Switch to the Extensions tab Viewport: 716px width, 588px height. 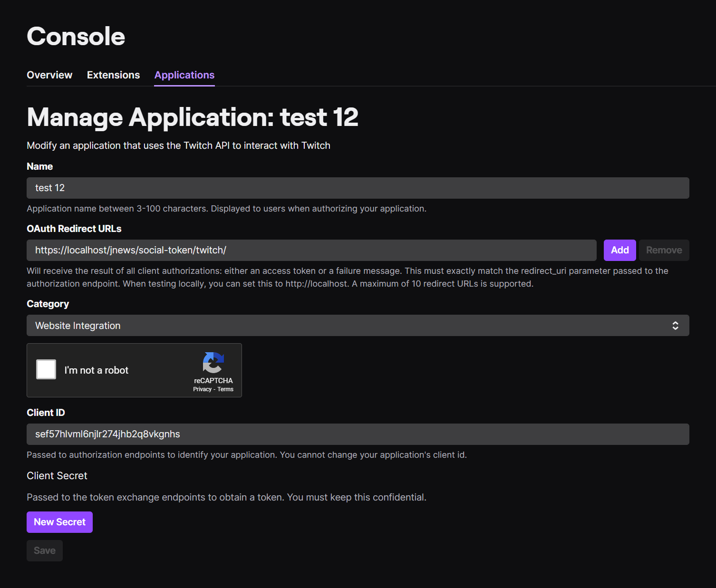[x=113, y=75]
